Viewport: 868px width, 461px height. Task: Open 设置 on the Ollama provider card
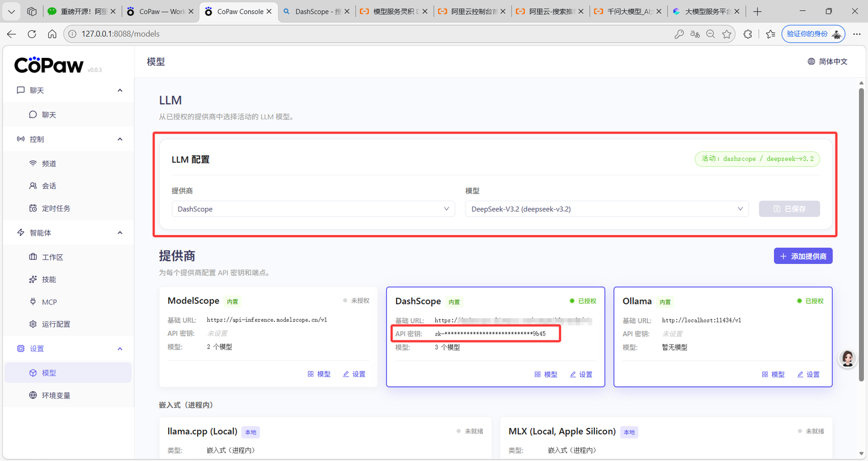pyautogui.click(x=808, y=374)
